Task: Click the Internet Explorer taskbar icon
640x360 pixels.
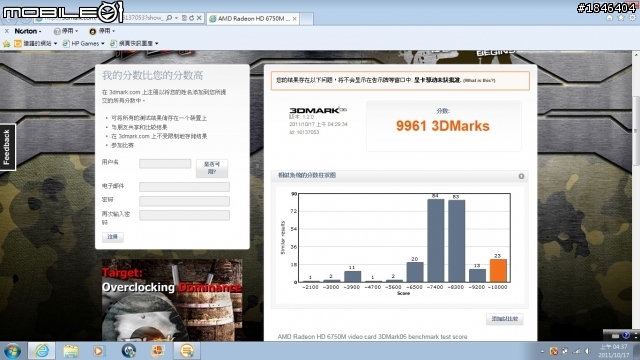Action: pyautogui.click(x=42, y=351)
